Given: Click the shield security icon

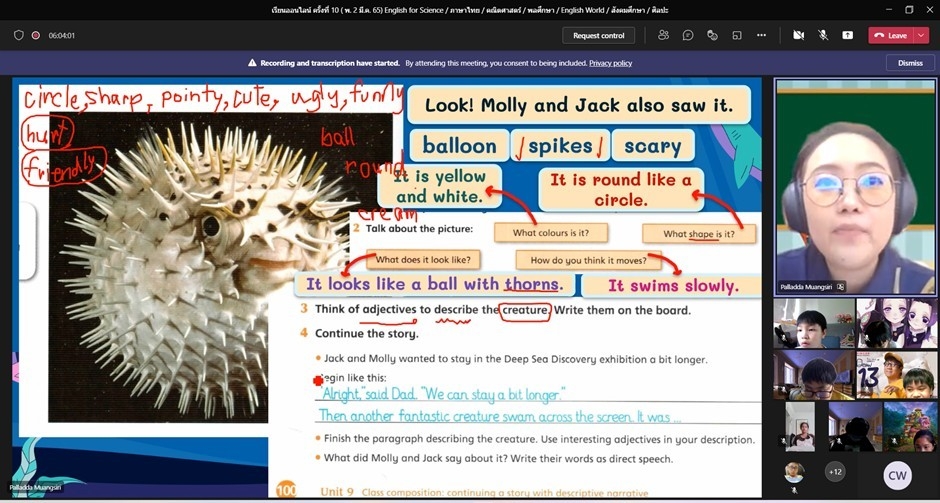Looking at the screenshot, I should (19, 35).
